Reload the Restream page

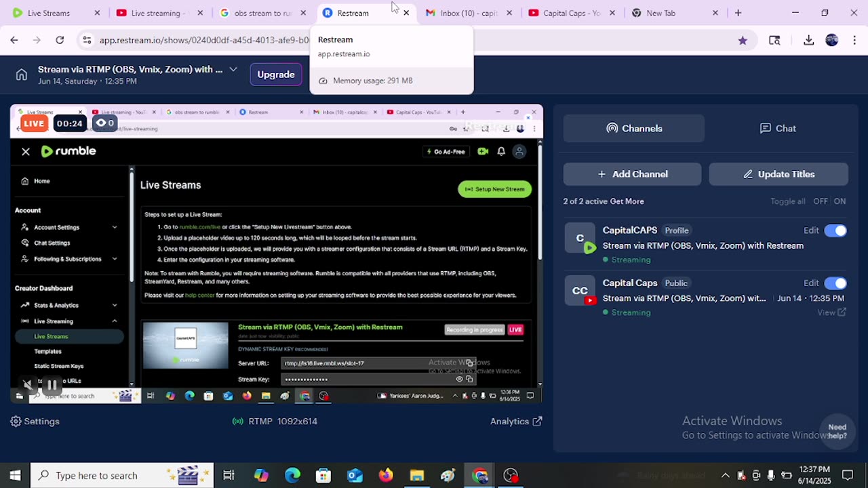coord(60,41)
